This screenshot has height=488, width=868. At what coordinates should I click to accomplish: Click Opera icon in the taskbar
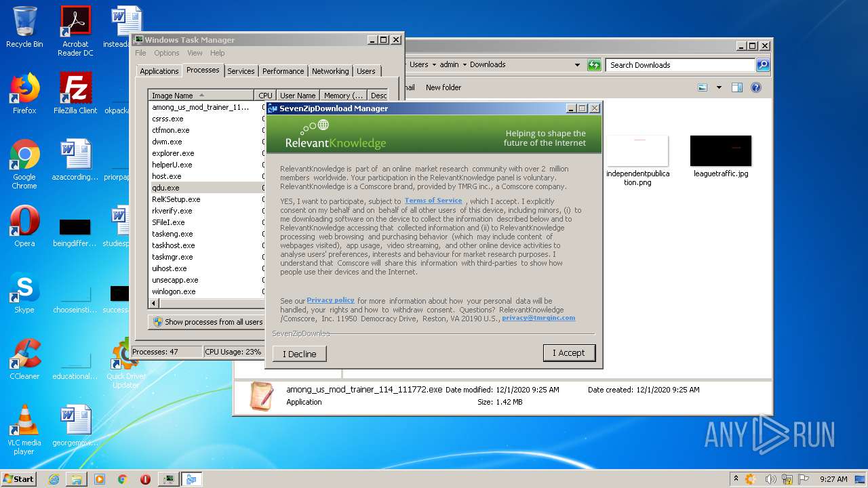coord(145,479)
